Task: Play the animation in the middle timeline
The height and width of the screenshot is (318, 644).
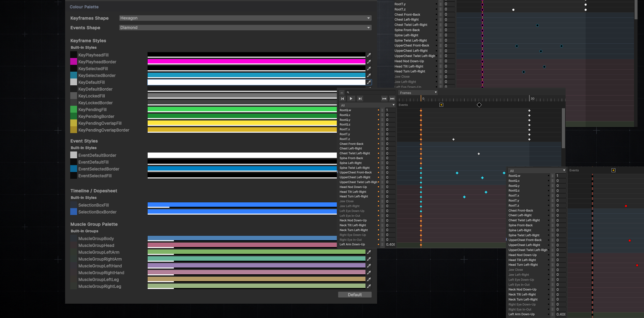Action: [x=351, y=99]
